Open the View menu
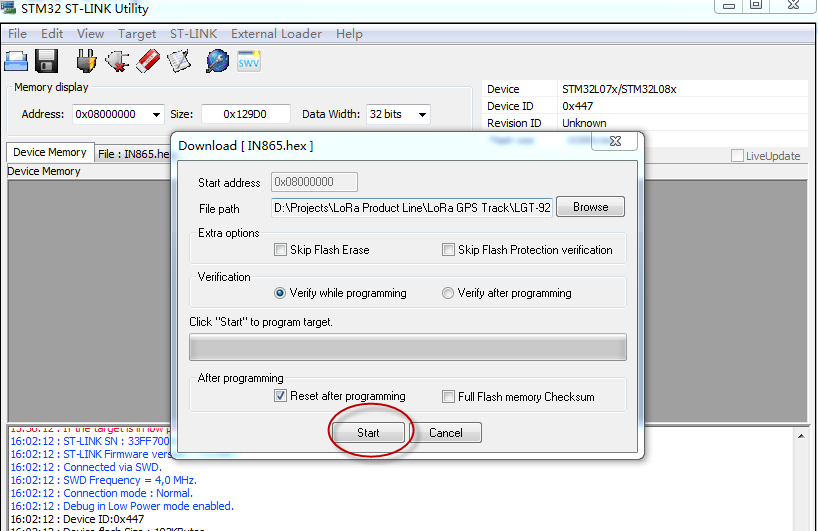Image resolution: width=818 pixels, height=531 pixels. tap(90, 33)
